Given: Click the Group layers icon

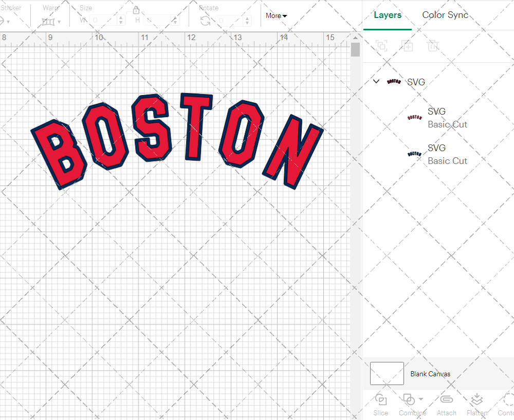Looking at the screenshot, I should [381, 46].
